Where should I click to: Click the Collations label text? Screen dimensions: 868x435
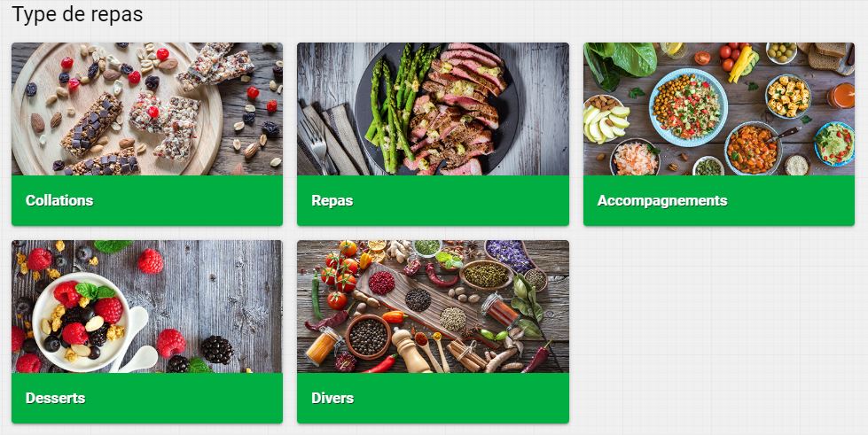pos(59,200)
